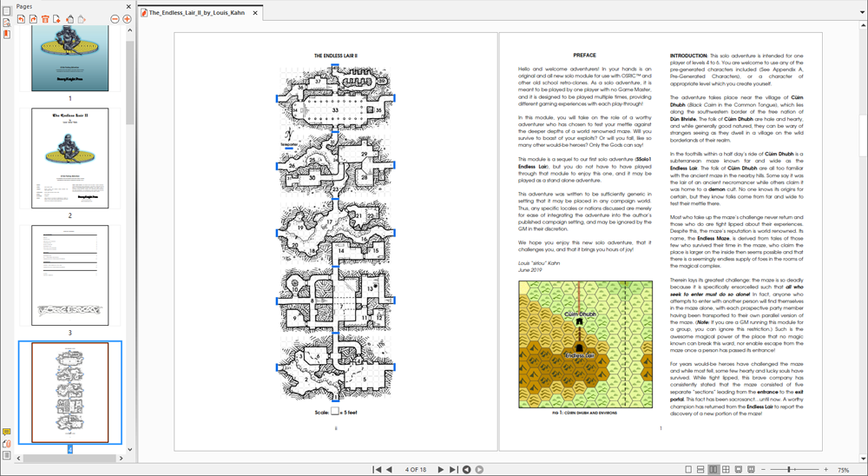Enable continuous scrolling page layout
Viewport: 868px width, 476px height.
click(x=700, y=470)
